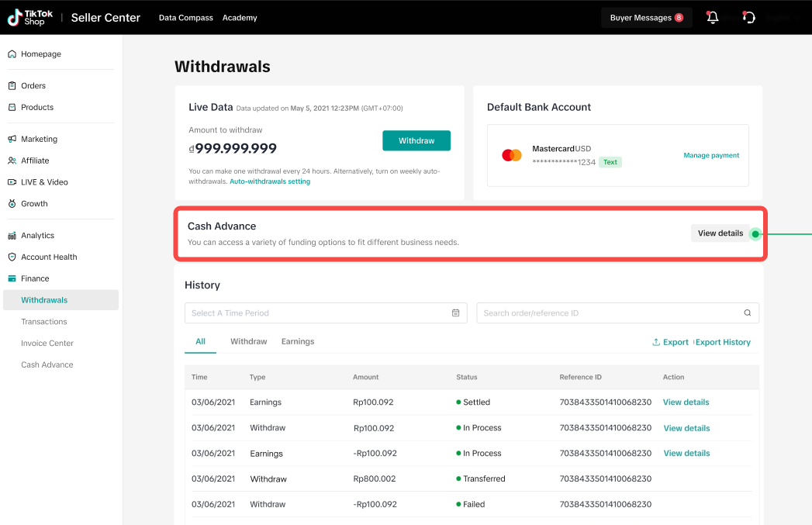Click the Finance card icon
This screenshot has height=525, width=812.
(12, 278)
